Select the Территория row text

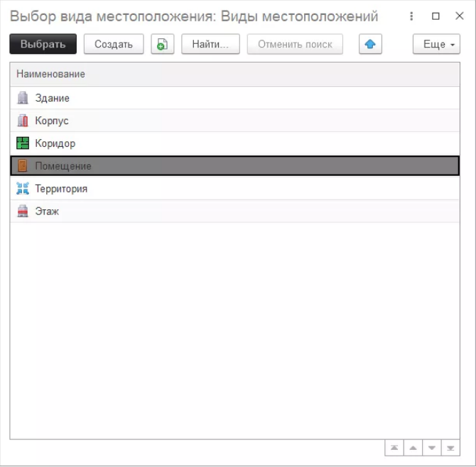tap(61, 189)
